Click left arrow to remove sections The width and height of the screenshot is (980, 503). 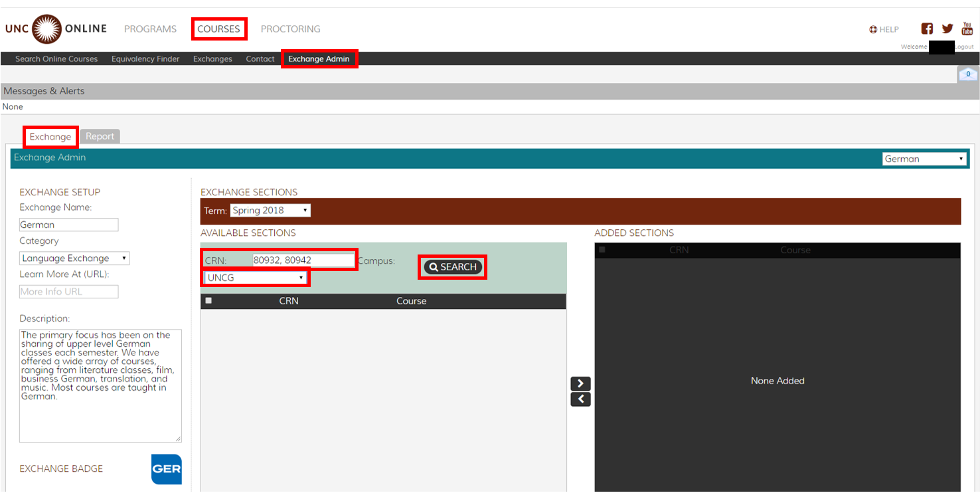580,399
